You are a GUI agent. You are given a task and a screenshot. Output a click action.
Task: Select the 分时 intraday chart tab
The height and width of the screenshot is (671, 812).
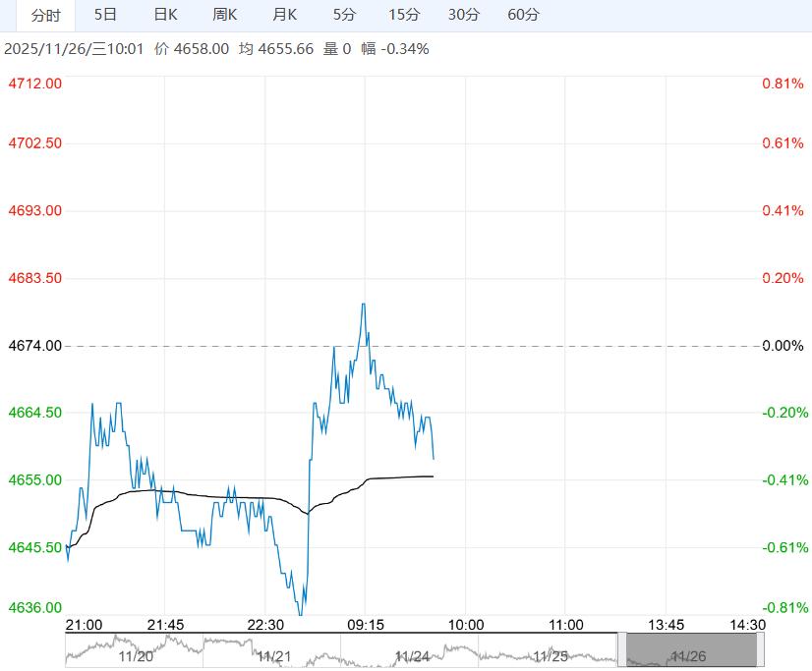coord(45,15)
